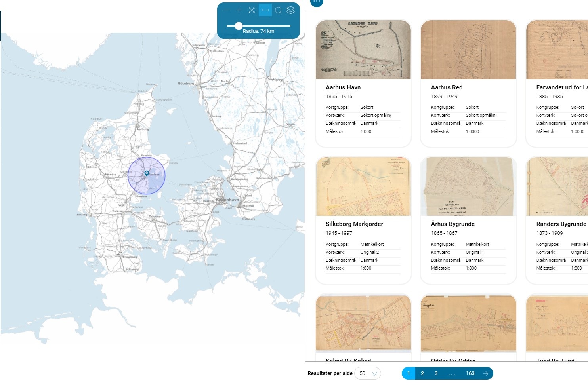
Task: Click date range 1899 - 1949
Action: pyautogui.click(x=444, y=97)
